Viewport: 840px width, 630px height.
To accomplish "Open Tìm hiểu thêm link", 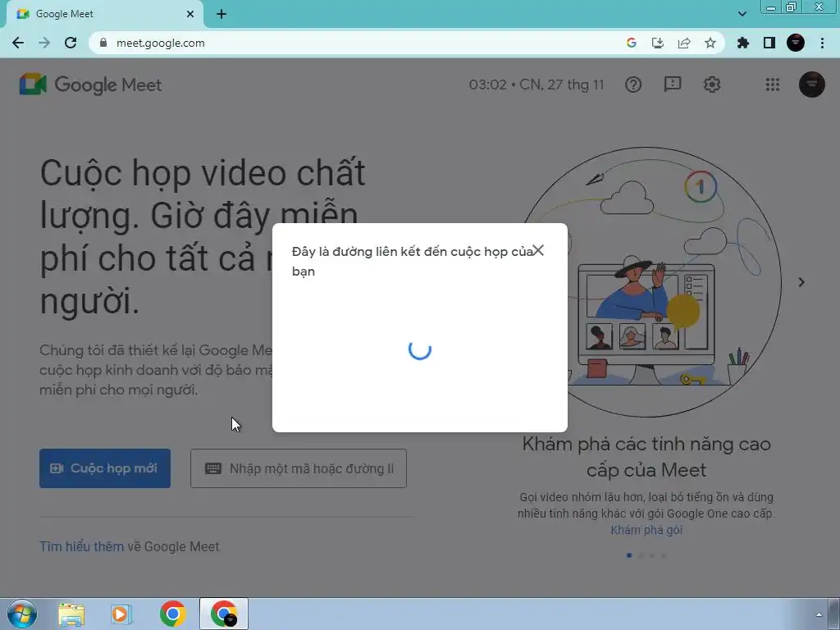I will pyautogui.click(x=81, y=546).
